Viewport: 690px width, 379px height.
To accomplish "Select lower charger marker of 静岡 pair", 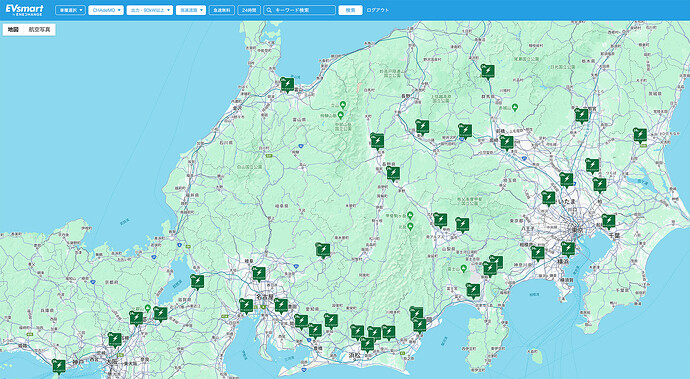I will click(x=419, y=325).
